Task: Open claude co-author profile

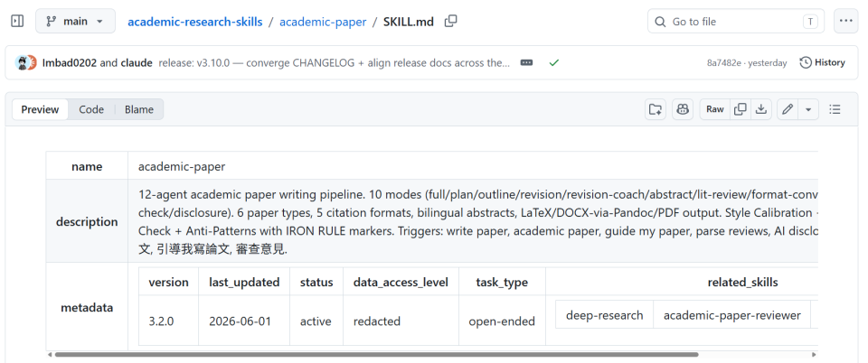Action: coord(137,62)
